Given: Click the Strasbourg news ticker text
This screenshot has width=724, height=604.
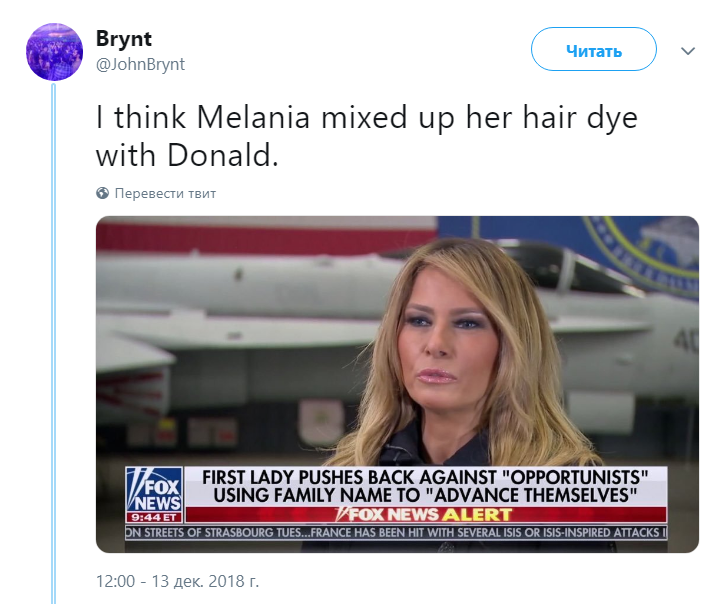Looking at the screenshot, I should 396,532.
